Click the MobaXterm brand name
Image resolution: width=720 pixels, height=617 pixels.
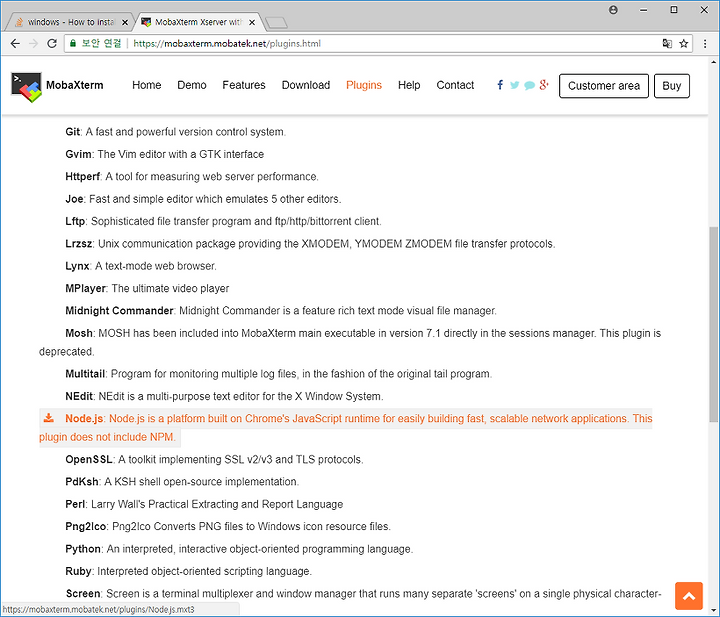(74, 85)
